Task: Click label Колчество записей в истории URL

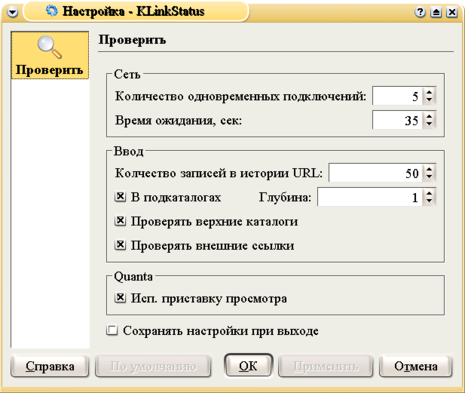Action: pos(219,173)
